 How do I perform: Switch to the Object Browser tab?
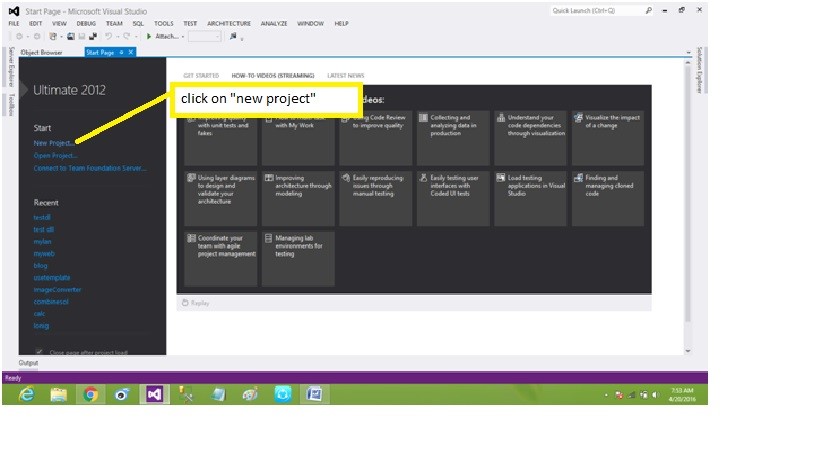(41, 52)
